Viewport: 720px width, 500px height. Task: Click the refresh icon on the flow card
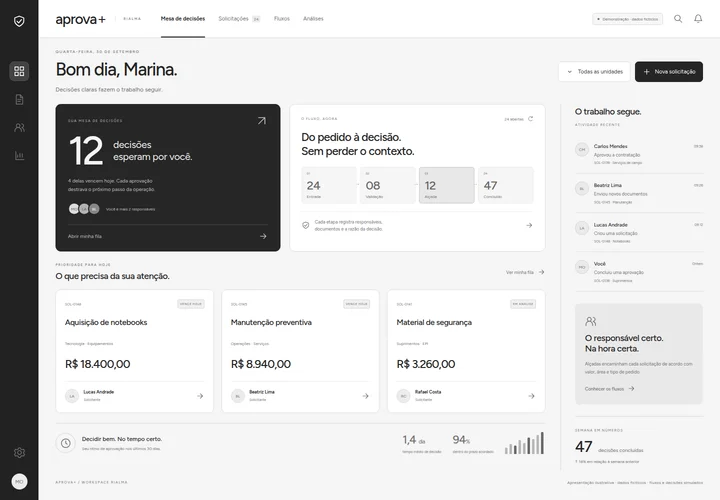[x=530, y=119]
